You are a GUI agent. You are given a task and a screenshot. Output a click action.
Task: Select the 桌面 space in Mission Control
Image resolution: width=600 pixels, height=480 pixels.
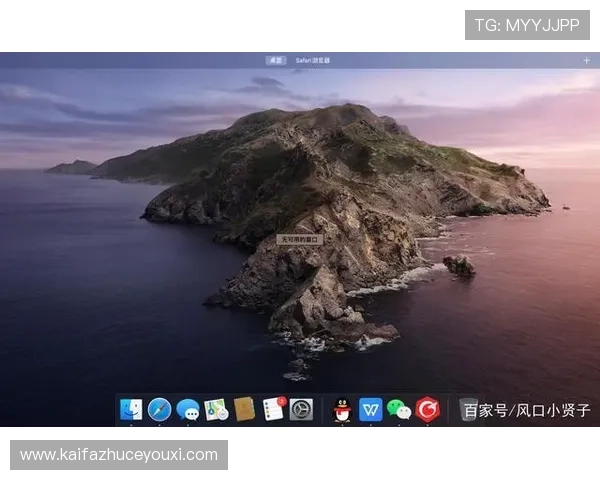pyautogui.click(x=276, y=60)
